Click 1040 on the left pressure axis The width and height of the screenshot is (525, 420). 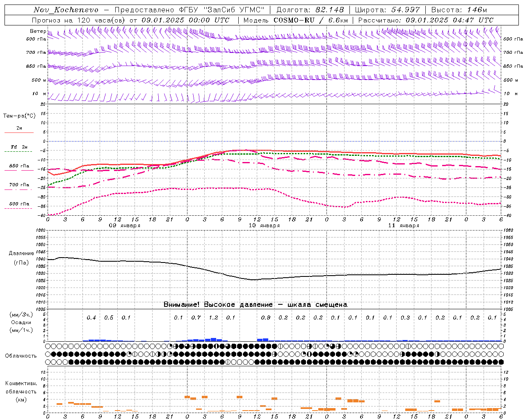click(41, 259)
